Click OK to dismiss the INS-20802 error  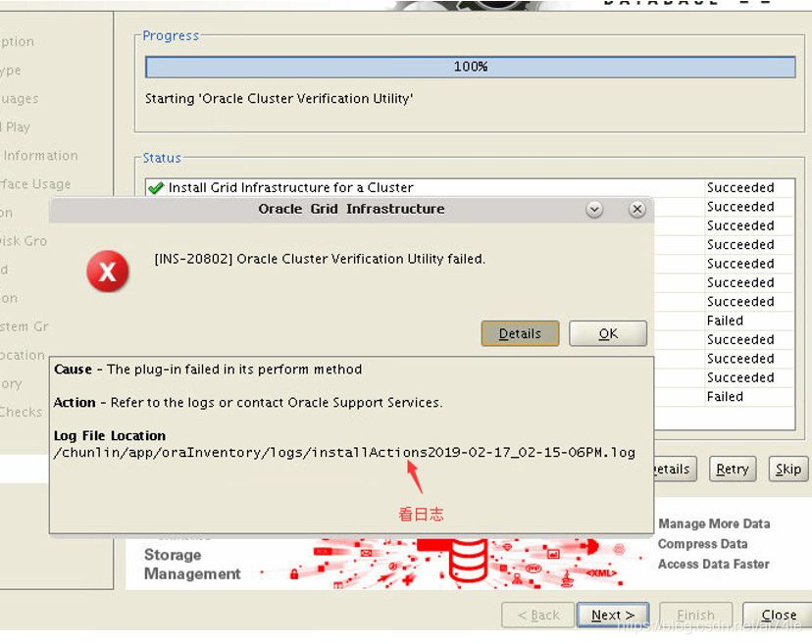click(x=608, y=333)
